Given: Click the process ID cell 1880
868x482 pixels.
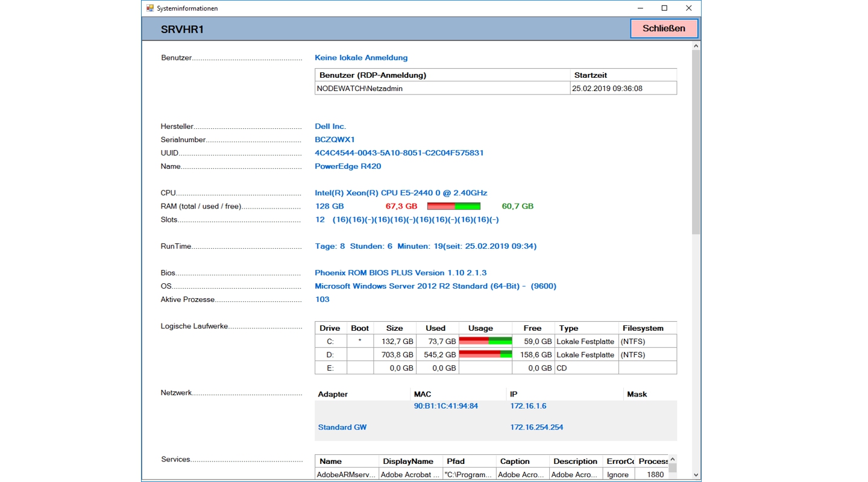Looking at the screenshot, I should pos(652,475).
